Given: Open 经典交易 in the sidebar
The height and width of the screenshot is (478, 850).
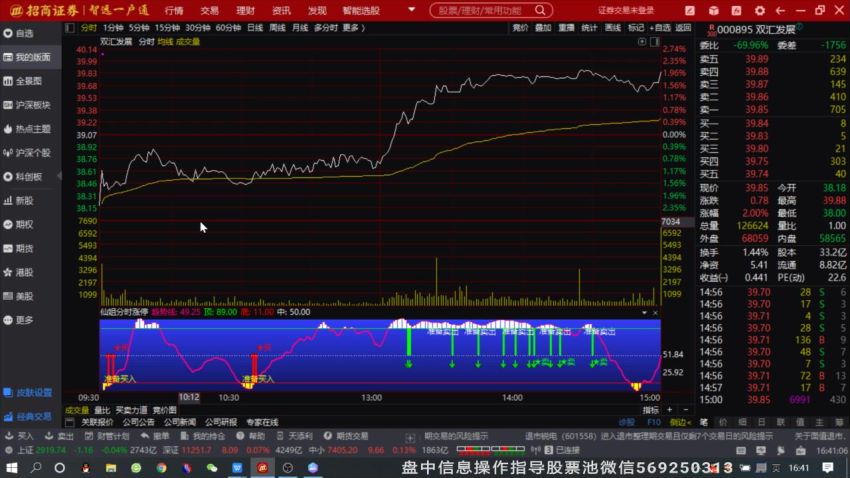Looking at the screenshot, I should [x=28, y=416].
